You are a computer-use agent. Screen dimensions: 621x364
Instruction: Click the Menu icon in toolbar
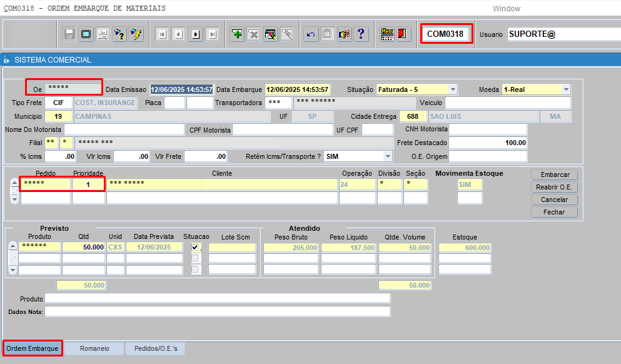click(387, 34)
